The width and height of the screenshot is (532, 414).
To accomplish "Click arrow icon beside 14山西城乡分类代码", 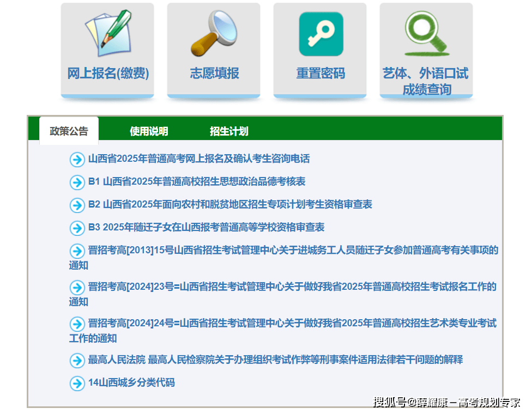I will 77,383.
